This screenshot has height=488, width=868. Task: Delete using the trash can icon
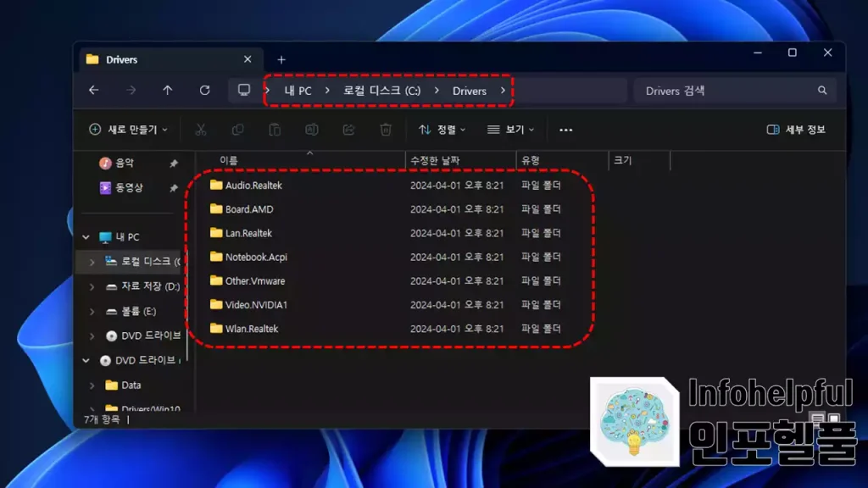pos(386,130)
